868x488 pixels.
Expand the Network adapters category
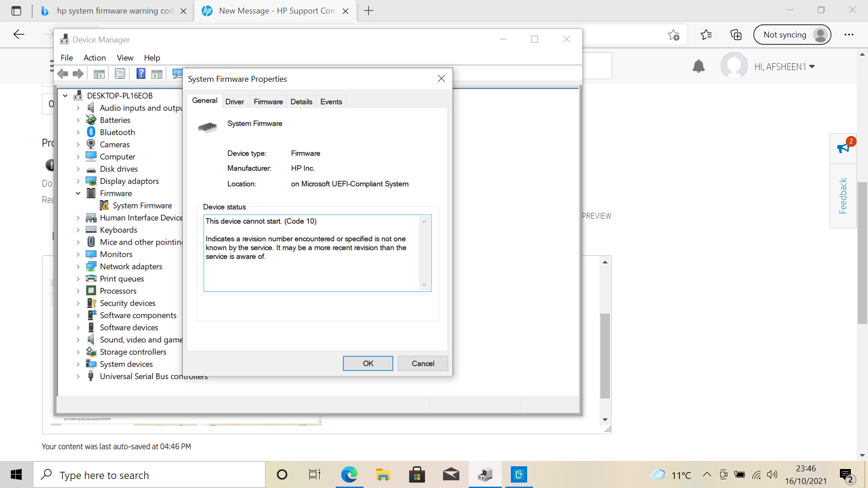pyautogui.click(x=78, y=267)
